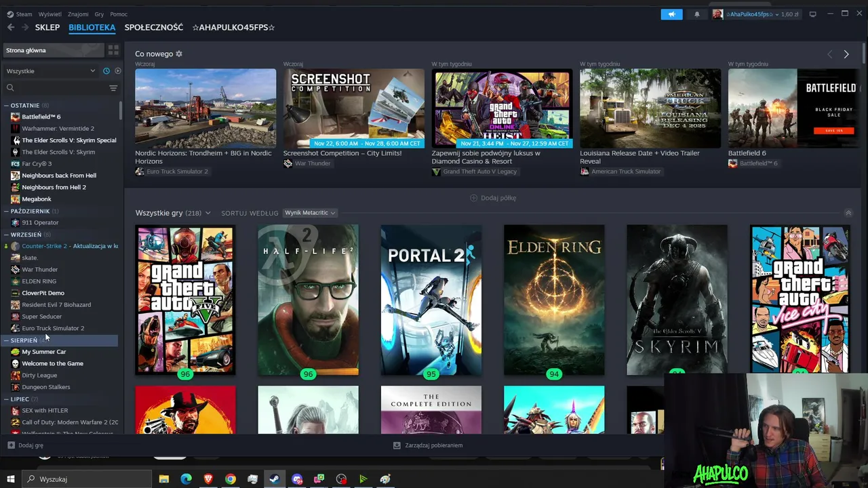Go forward with the right navigation arrow
The image size is (868, 488).
point(25,27)
